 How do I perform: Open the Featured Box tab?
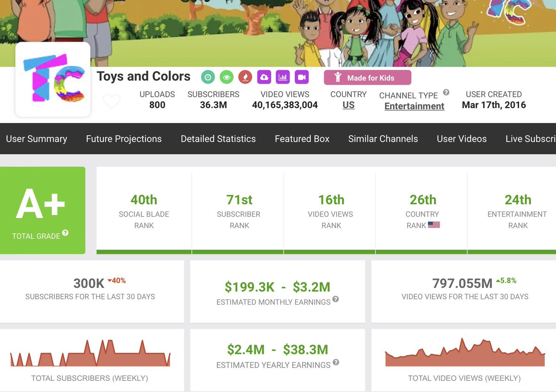[x=302, y=138]
